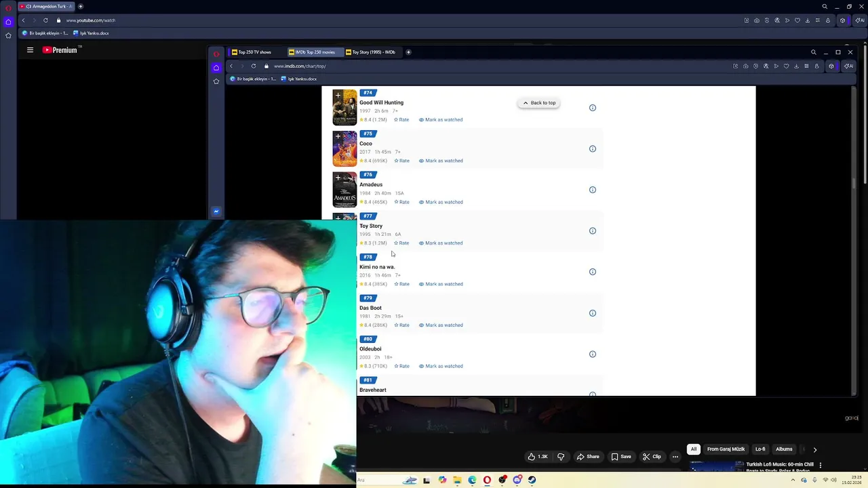Like the YouTube video with 1.3K likes
Screen dimensions: 868x488
pyautogui.click(x=538, y=457)
